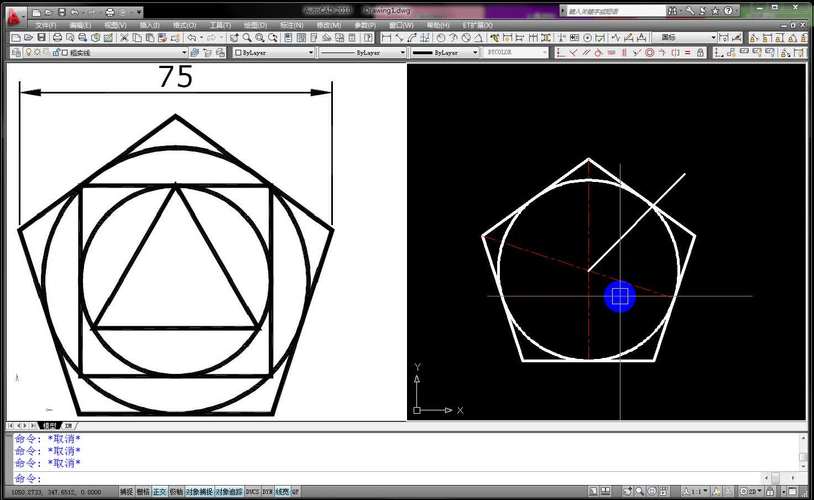Screen dimensions: 814x500
Task: Click the Save icon in standard toolbar
Action: click(x=40, y=38)
